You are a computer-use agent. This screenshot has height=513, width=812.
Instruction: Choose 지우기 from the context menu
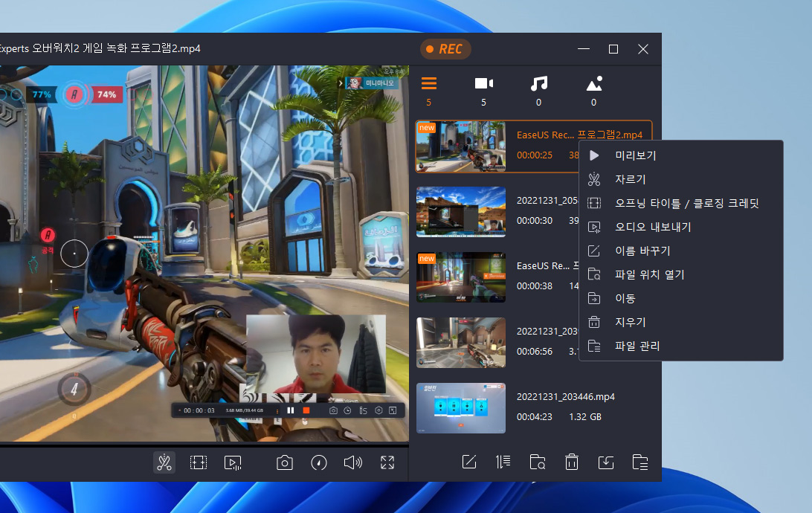(x=680, y=322)
